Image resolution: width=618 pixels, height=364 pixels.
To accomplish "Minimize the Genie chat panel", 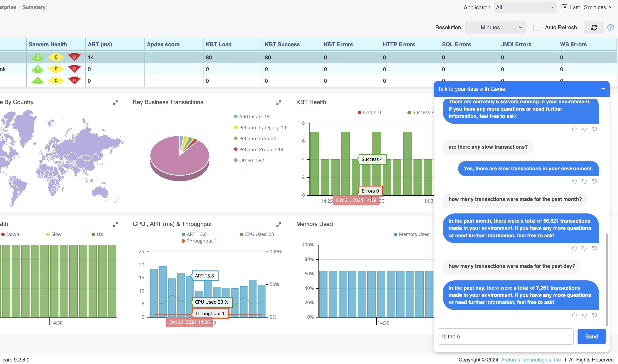I will (603, 89).
